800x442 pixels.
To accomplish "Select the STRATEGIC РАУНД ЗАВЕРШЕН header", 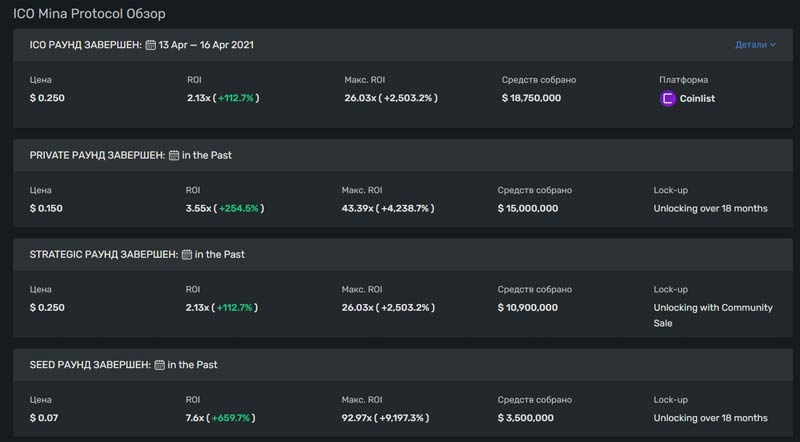I will click(x=104, y=254).
